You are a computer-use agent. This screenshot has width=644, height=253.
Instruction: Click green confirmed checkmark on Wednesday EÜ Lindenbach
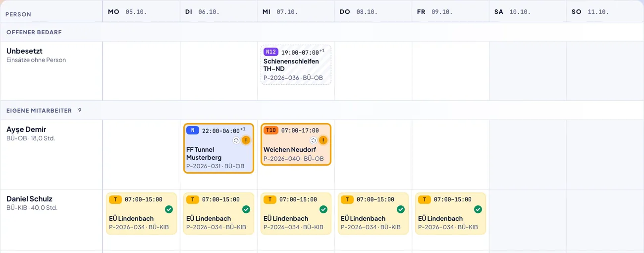tap(323, 209)
